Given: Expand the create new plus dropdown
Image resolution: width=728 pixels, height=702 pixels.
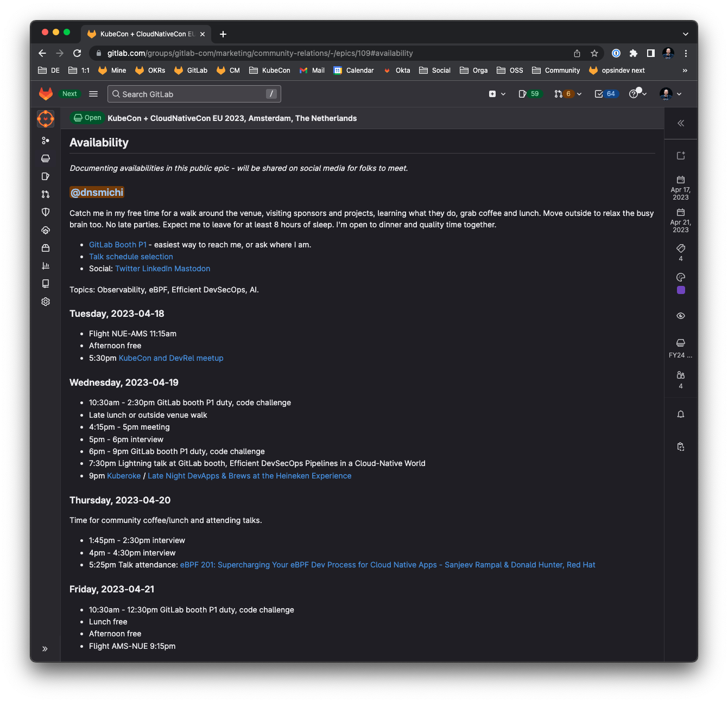Looking at the screenshot, I should click(x=497, y=94).
